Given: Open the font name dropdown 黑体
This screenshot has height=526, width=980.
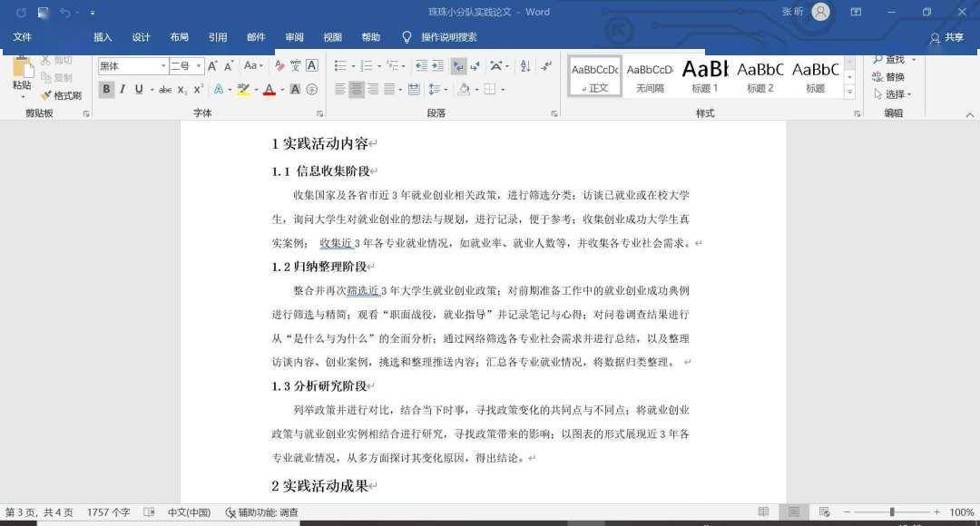Looking at the screenshot, I should pyautogui.click(x=133, y=65).
